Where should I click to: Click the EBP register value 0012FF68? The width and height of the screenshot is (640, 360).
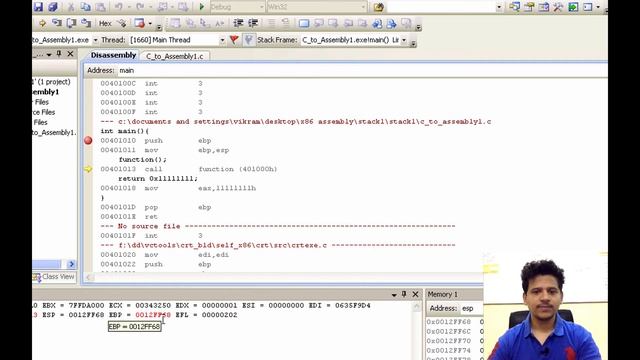153,315
